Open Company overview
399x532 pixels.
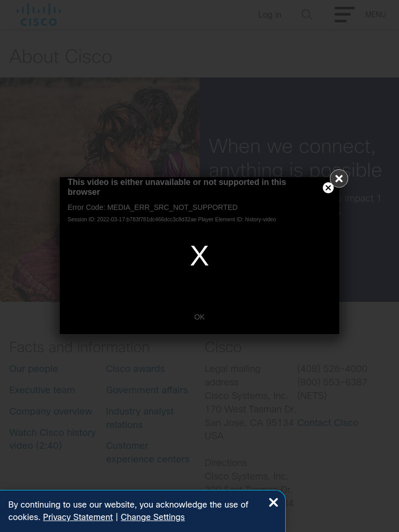tap(51, 411)
